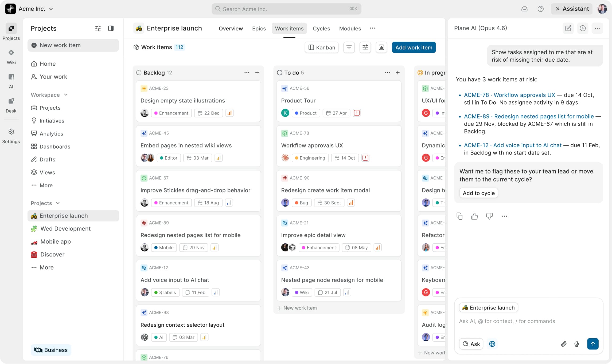Open the analytics chart icon in work items toolbar
Viewport: 612px width, 364px height.
pyautogui.click(x=381, y=47)
